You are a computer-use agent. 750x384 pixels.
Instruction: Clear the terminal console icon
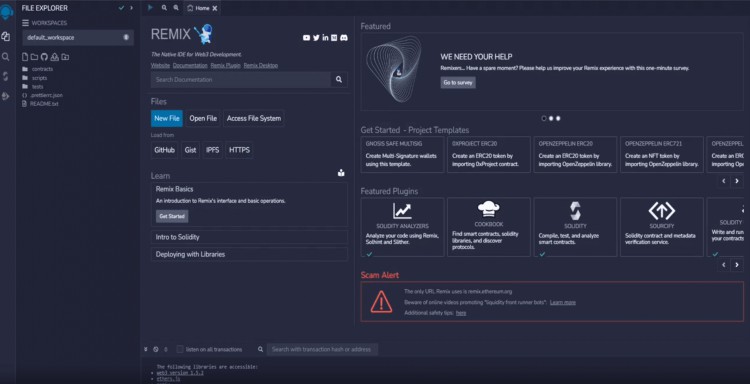click(156, 350)
